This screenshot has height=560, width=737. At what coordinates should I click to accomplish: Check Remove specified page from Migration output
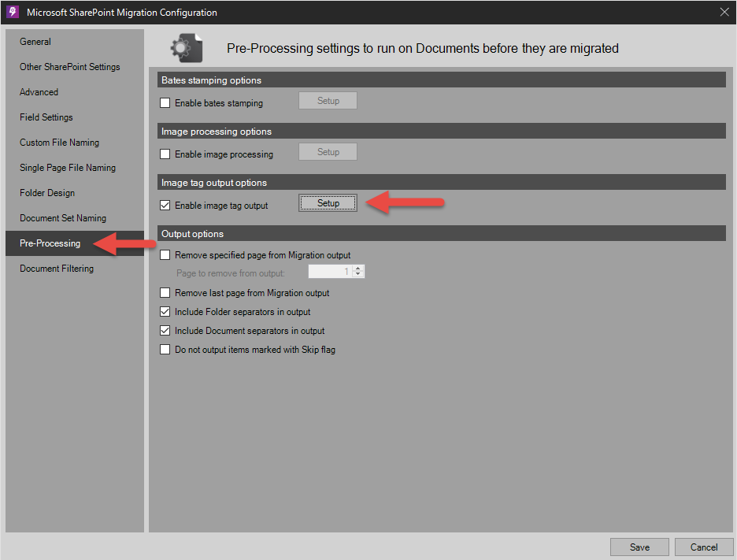[165, 255]
